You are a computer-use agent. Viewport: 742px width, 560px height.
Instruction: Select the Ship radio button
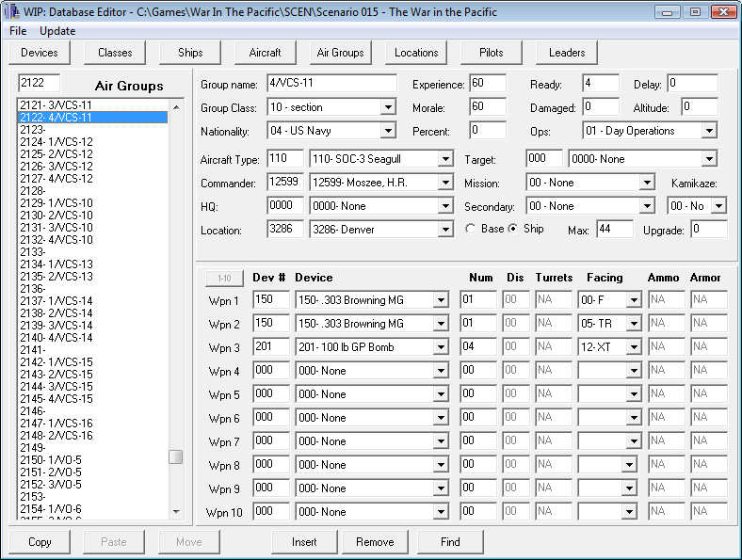coord(513,229)
